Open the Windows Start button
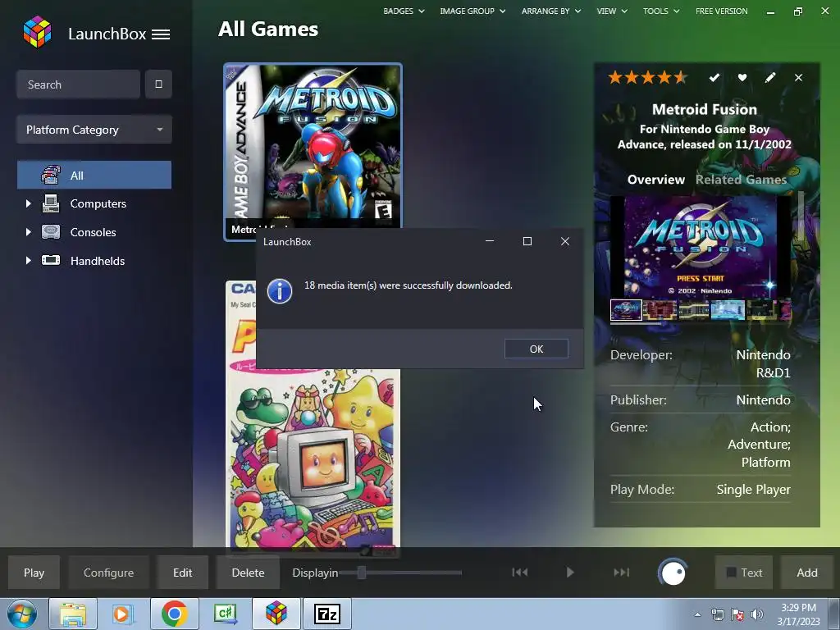Screen dimensions: 840x630 pyautogui.click(x=21, y=614)
